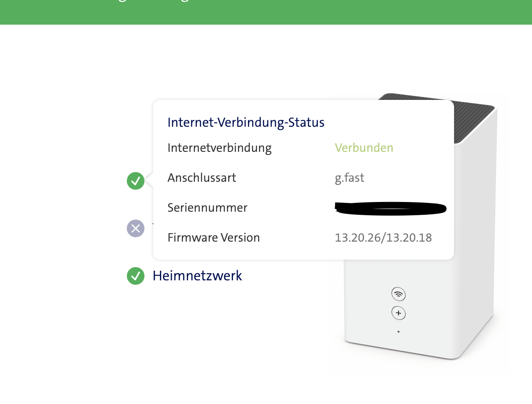
Task: Select the g.fast connection type value
Action: (x=350, y=178)
